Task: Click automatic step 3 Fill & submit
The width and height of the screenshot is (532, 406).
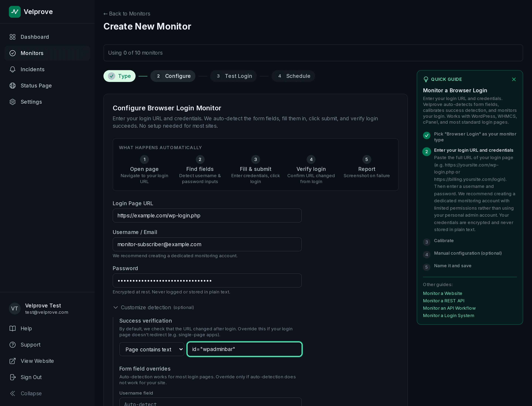Action: click(x=255, y=170)
